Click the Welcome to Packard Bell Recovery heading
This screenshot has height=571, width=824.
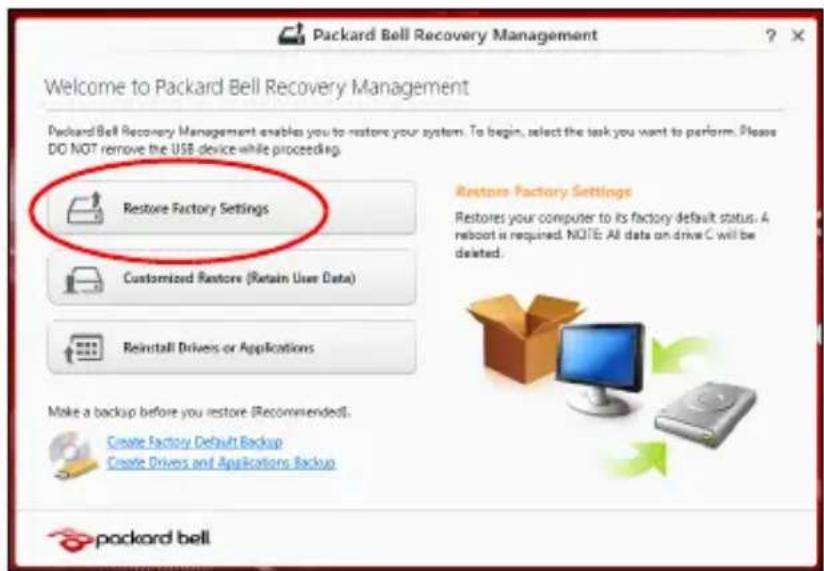pos(256,87)
